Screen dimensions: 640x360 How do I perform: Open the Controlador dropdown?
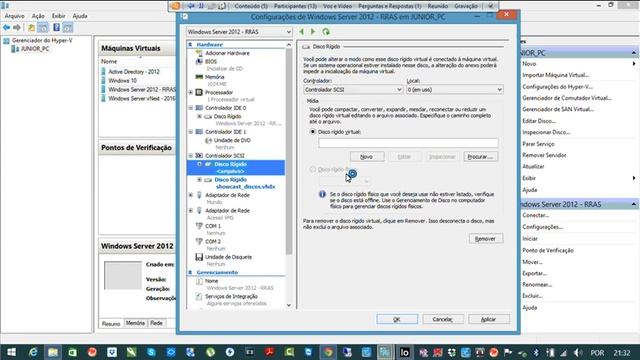[x=353, y=89]
